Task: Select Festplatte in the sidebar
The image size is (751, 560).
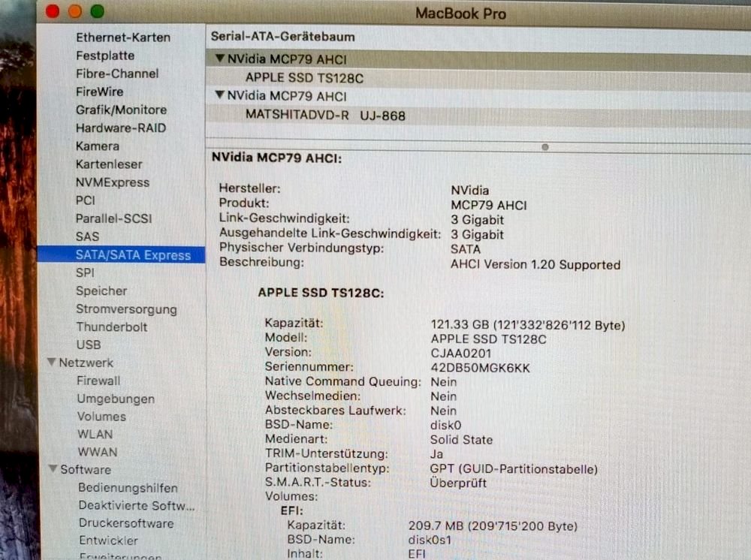Action: (105, 56)
